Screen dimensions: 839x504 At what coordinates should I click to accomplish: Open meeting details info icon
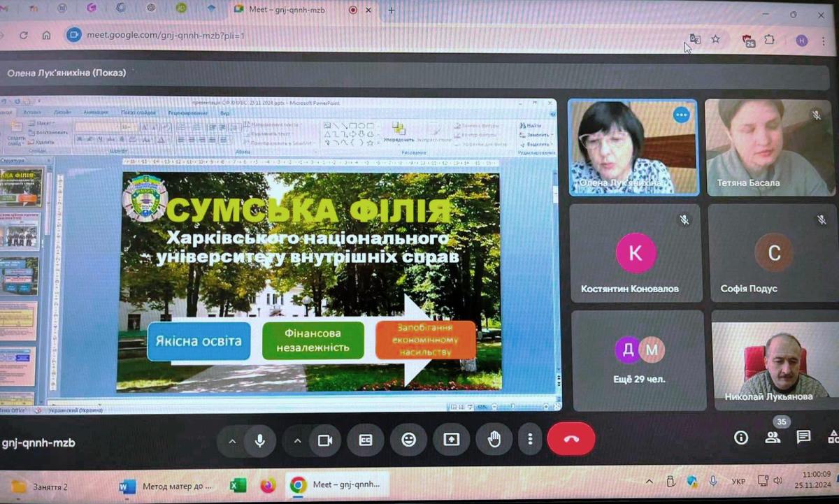(x=741, y=438)
